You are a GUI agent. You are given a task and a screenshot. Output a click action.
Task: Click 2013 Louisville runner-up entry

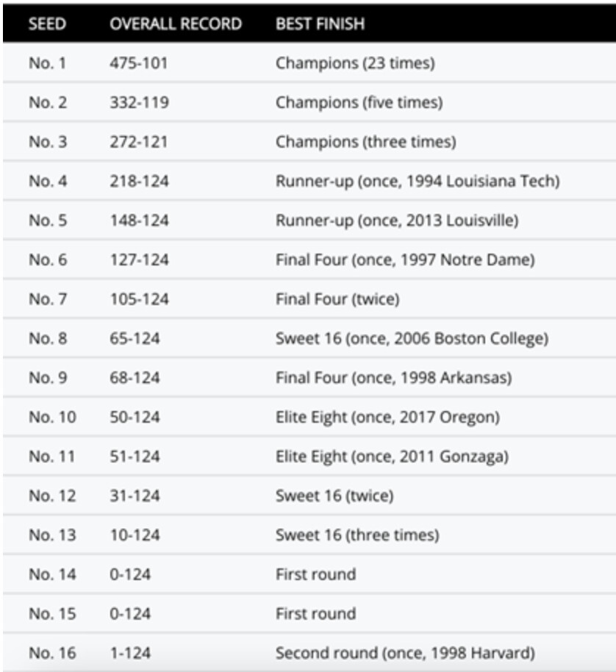397,220
